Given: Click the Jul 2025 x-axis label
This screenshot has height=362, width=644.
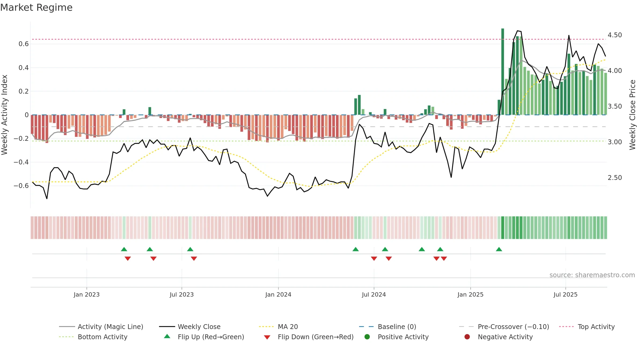Looking at the screenshot, I should 565,294.
